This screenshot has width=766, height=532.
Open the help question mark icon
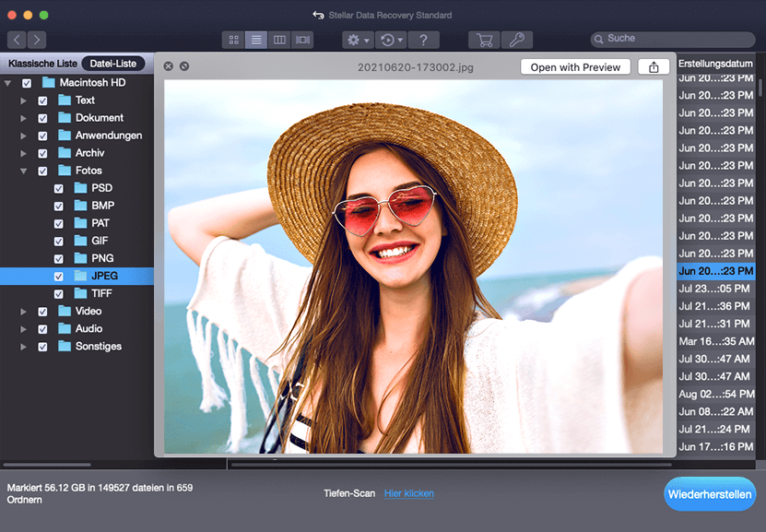pos(423,40)
